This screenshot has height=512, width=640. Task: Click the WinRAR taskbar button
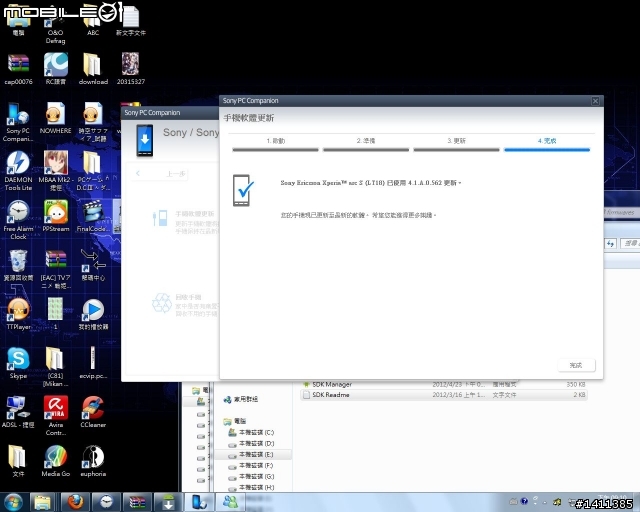pos(138,502)
